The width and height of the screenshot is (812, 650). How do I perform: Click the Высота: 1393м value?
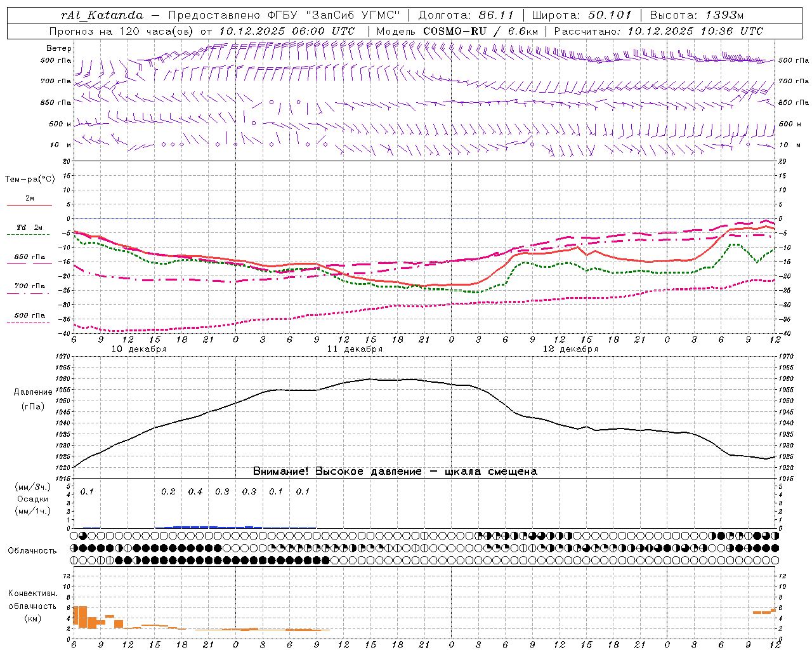697,15
